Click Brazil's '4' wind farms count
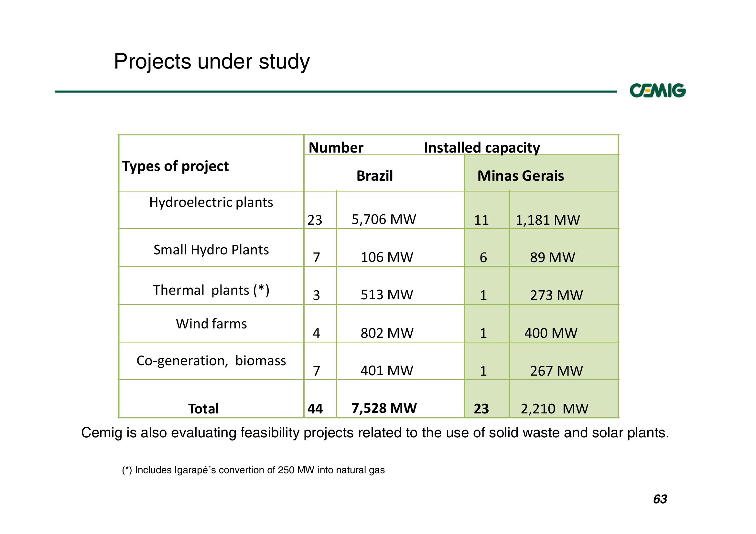 point(316,334)
